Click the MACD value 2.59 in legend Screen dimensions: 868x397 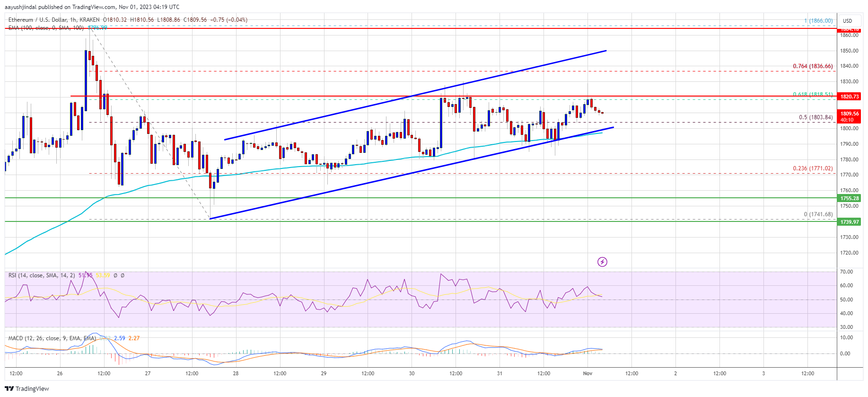click(119, 338)
